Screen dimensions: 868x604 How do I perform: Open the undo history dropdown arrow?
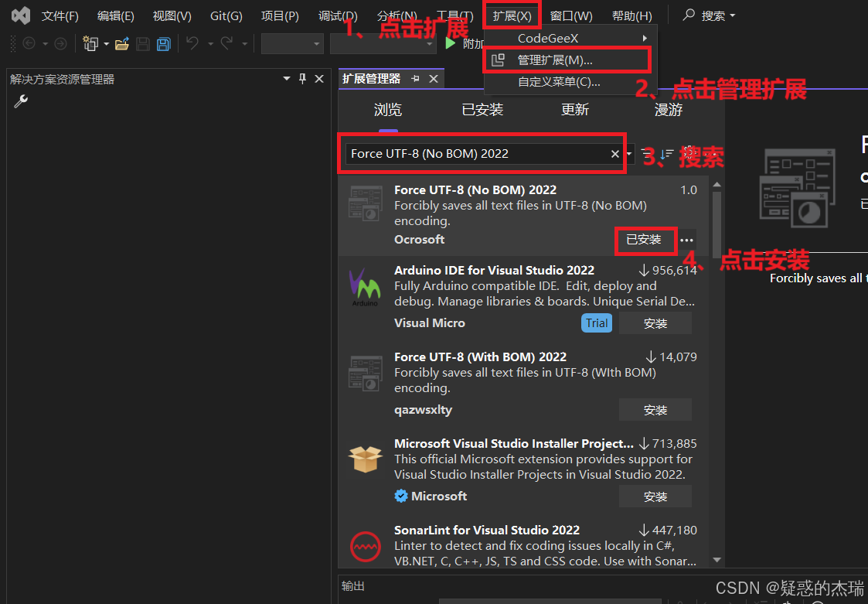(x=210, y=44)
